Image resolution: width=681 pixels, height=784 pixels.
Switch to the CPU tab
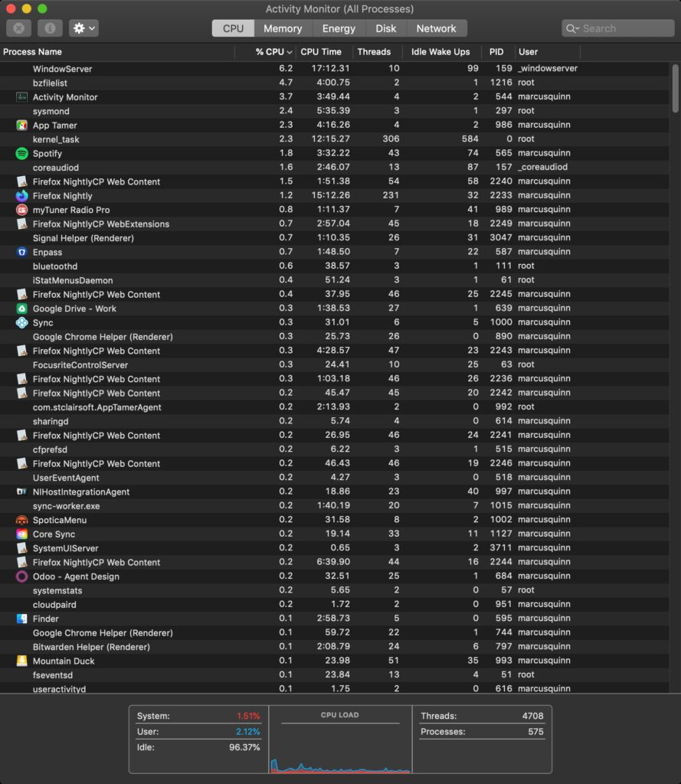point(233,28)
